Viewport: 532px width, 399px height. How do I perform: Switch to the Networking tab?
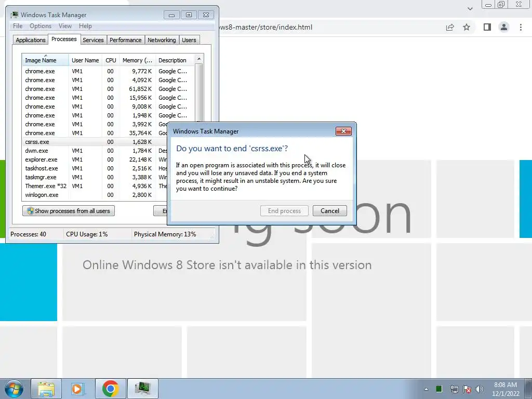click(x=162, y=40)
